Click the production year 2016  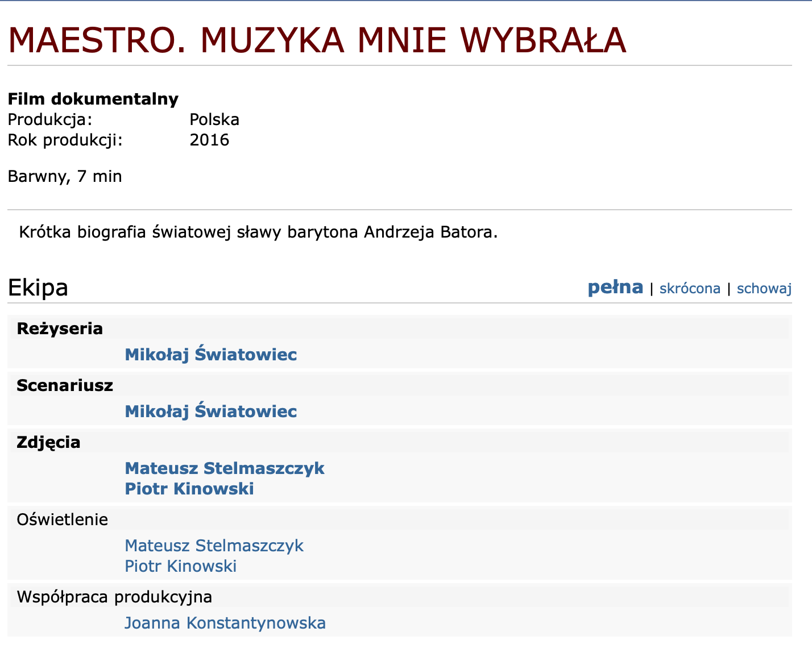[x=209, y=140]
